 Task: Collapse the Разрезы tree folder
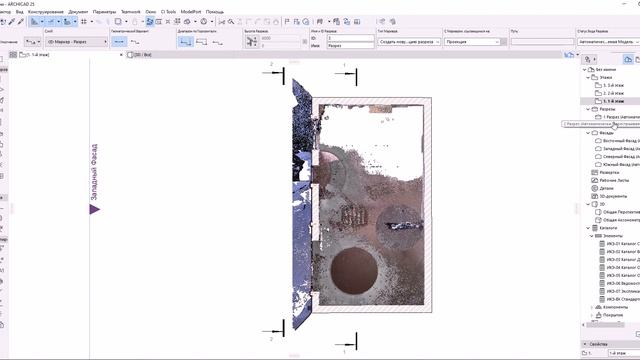tap(588, 109)
